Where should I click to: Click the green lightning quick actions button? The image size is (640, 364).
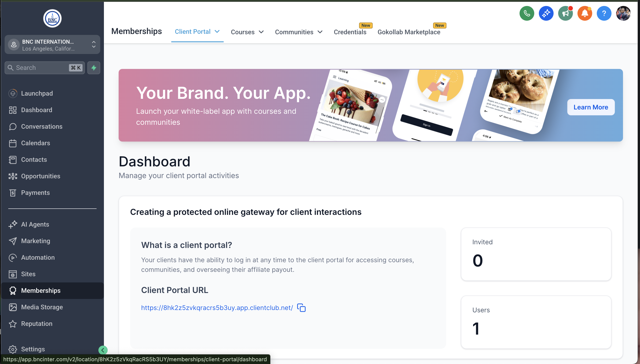point(94,68)
